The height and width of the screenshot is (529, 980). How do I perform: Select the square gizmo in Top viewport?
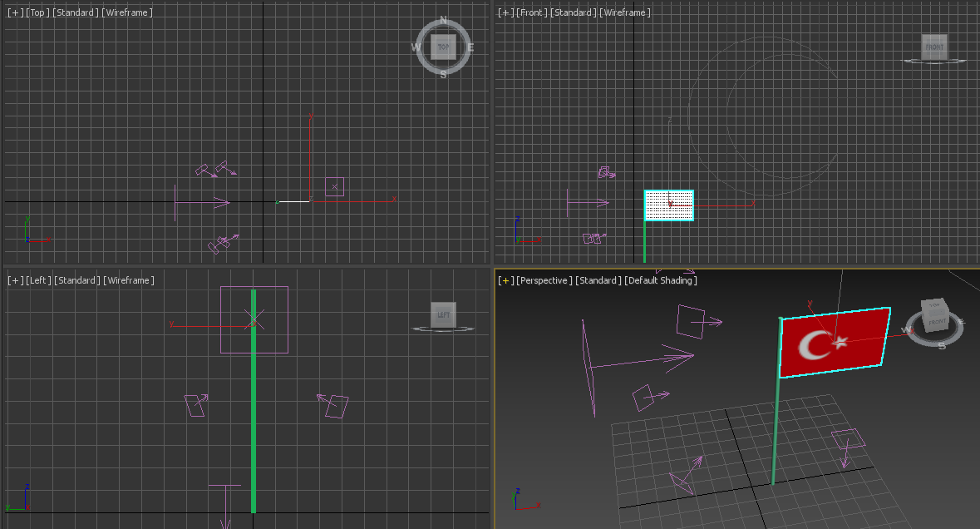pos(334,186)
